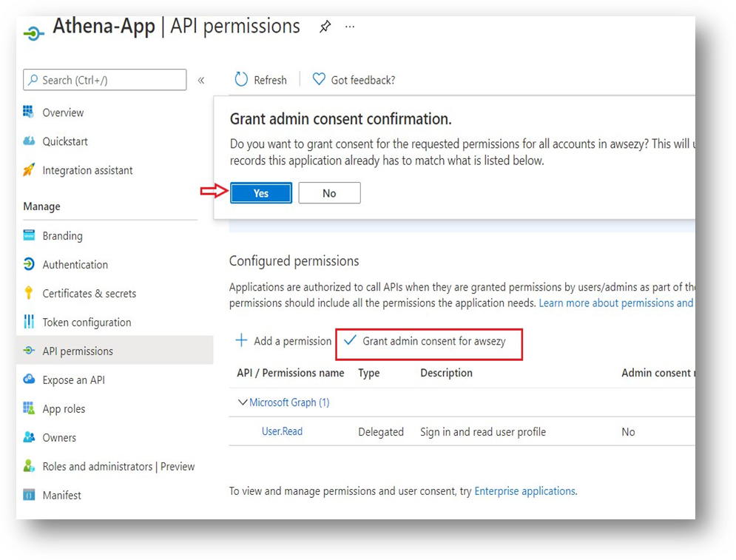Click the Owners people icon
The width and height of the screenshot is (736, 560).
(29, 437)
